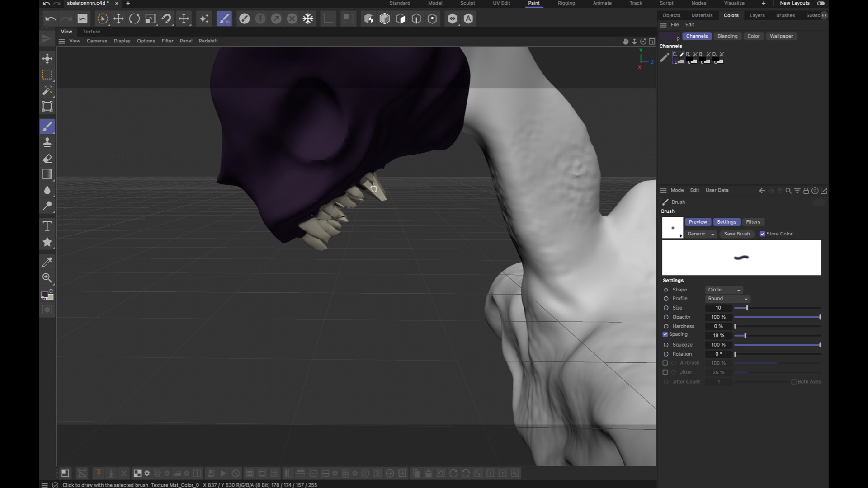Select the Brush tool in left toolbar

47,127
